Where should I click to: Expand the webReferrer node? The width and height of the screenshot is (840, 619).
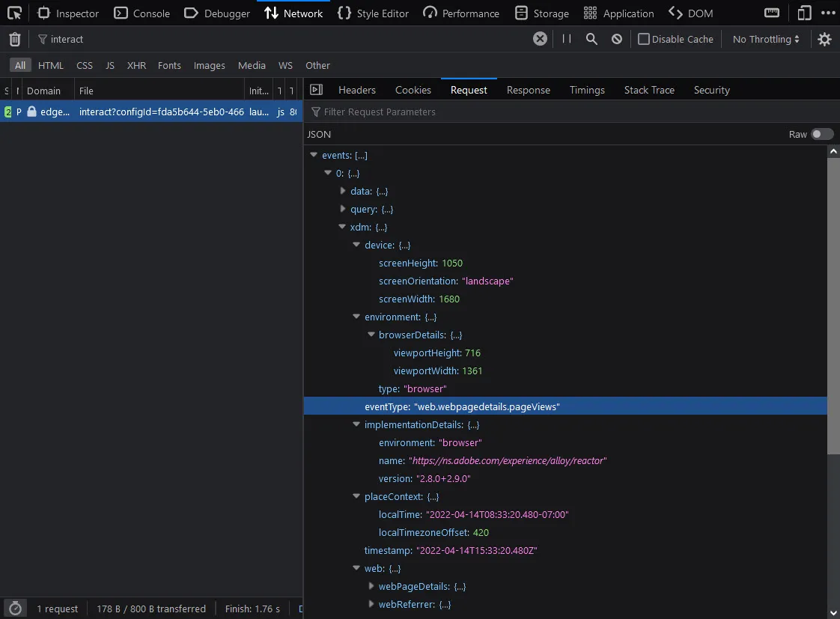click(x=371, y=604)
